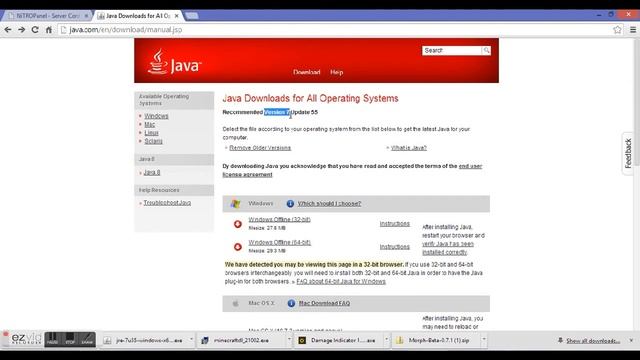This screenshot has width=640, height=360.
Task: Close the downloads bar
Action: pyautogui.click(x=631, y=340)
